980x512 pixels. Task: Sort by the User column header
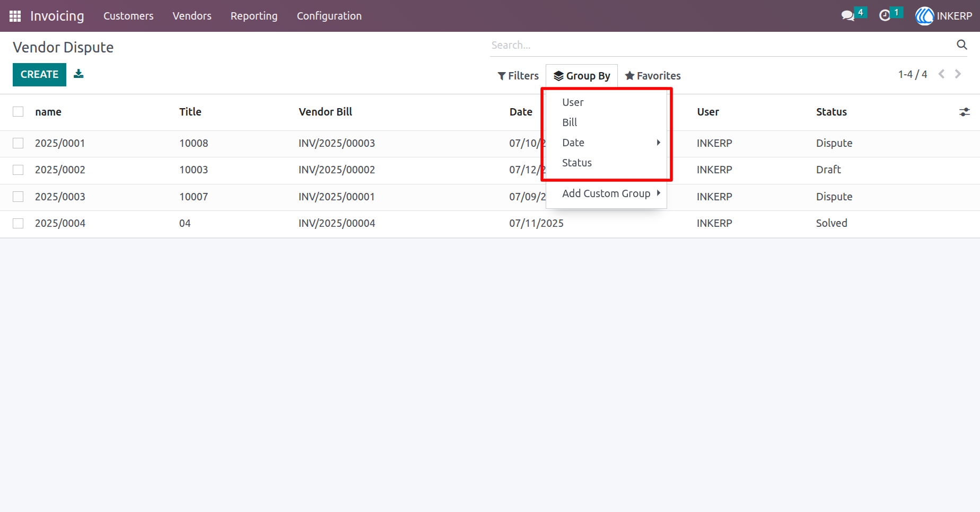click(708, 112)
